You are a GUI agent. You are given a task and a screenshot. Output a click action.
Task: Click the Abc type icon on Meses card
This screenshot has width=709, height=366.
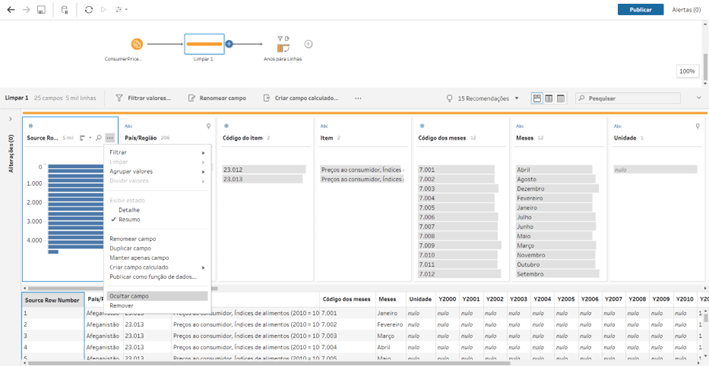[520, 126]
